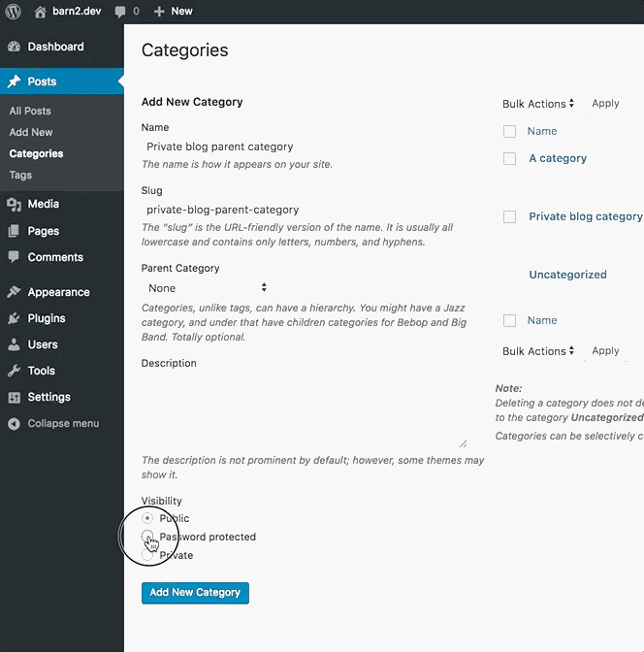
Task: Open the barn2.dev site home icon
Action: pos(40,12)
